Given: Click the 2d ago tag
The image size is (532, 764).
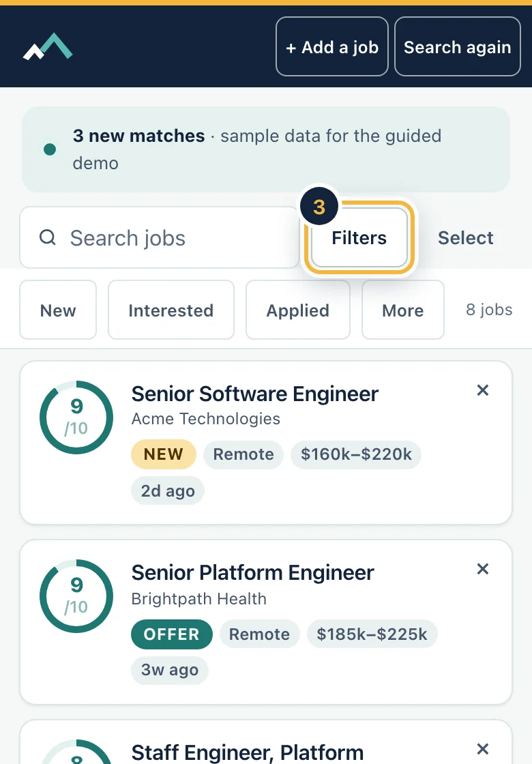Looking at the screenshot, I should (x=168, y=490).
